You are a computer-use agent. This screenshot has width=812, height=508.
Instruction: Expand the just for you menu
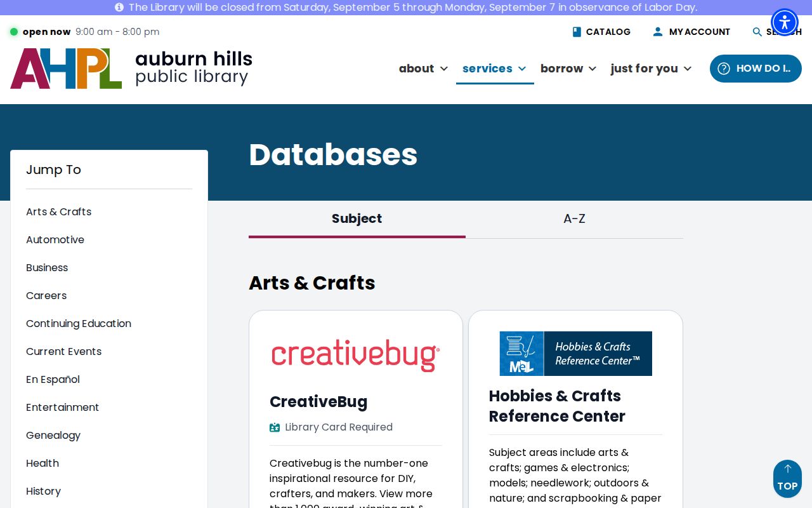tap(651, 69)
